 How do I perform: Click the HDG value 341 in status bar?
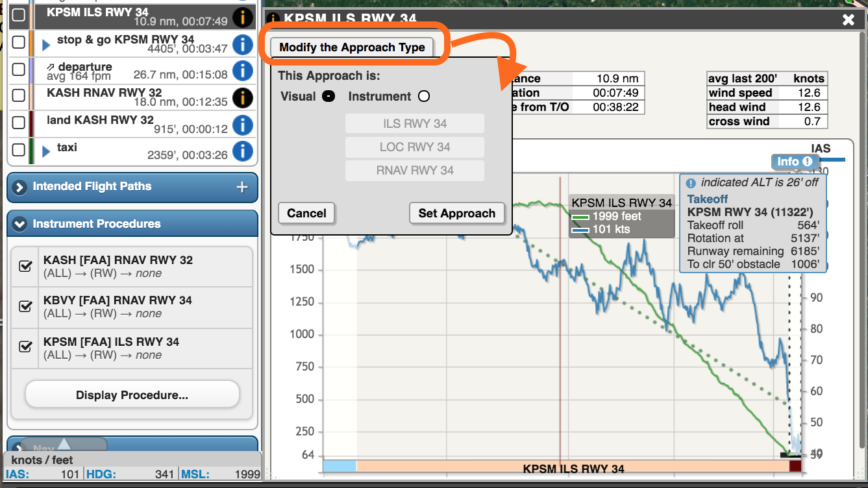click(x=164, y=474)
